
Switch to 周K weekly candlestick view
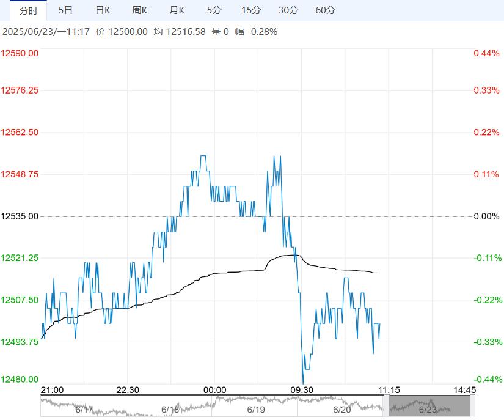point(140,10)
